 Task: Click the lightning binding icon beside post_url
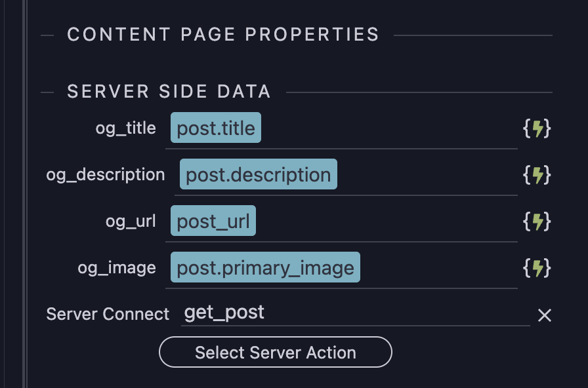tap(538, 222)
